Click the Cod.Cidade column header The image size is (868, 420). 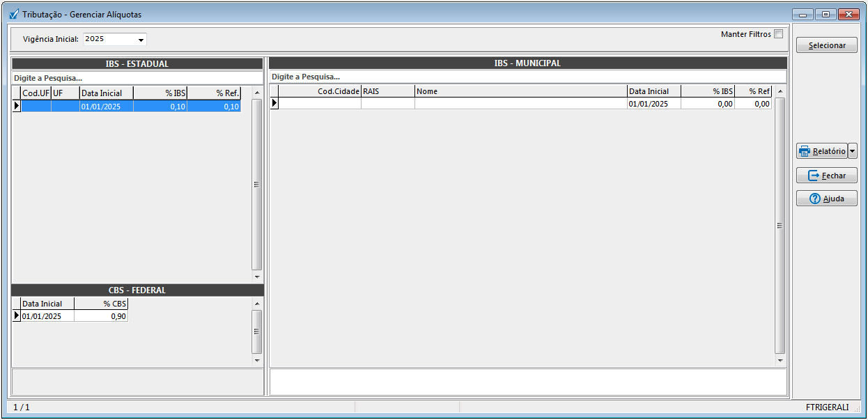click(x=319, y=91)
